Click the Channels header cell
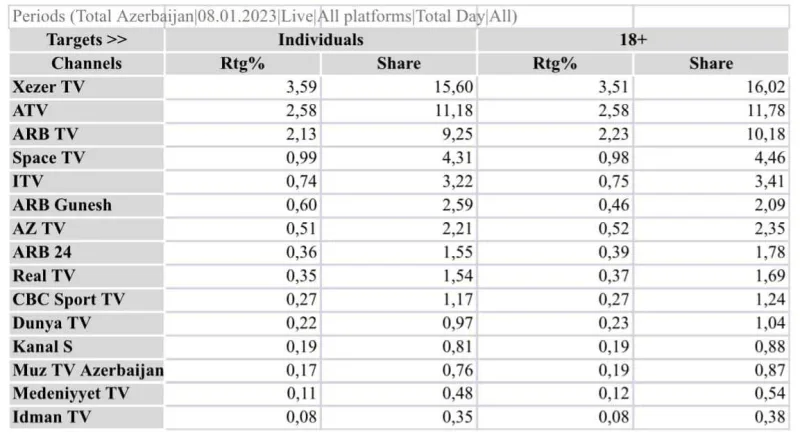 (x=87, y=63)
